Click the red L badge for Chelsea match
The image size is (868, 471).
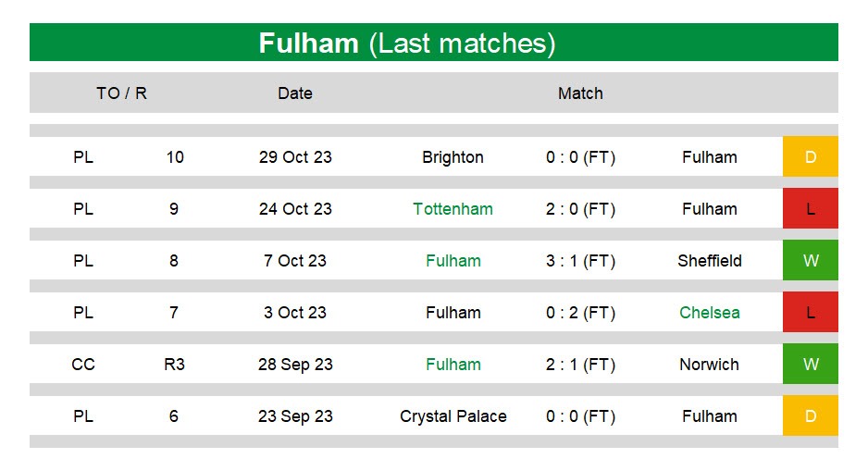[810, 312]
